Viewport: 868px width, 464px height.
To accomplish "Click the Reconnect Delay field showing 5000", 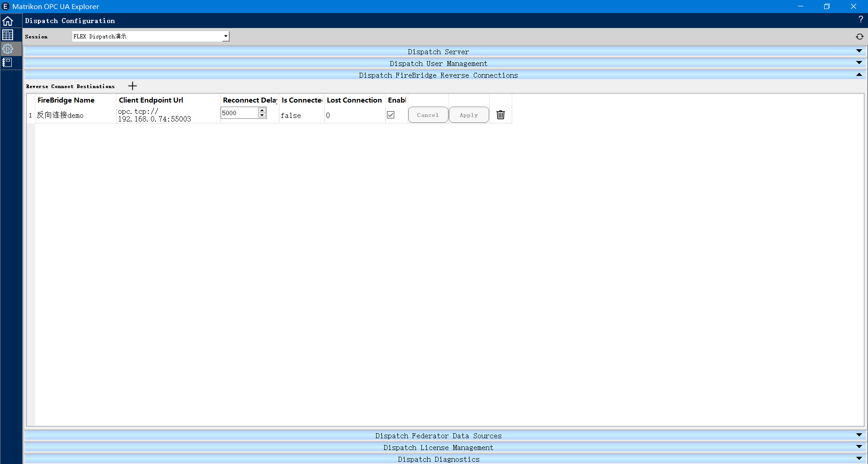I will click(240, 113).
